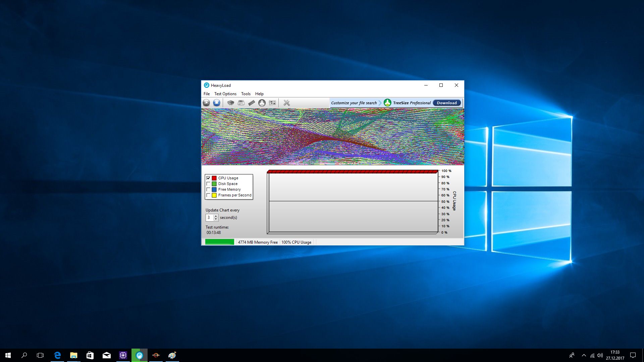Image resolution: width=644 pixels, height=362 pixels.
Task: Open the Test Options menu
Action: click(x=225, y=94)
